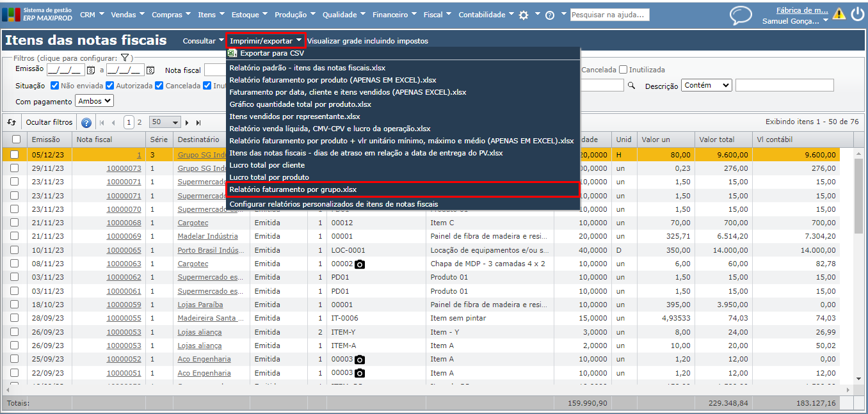868x414 pixels.
Task: Click the chat speech bubble icon
Action: coord(741,15)
